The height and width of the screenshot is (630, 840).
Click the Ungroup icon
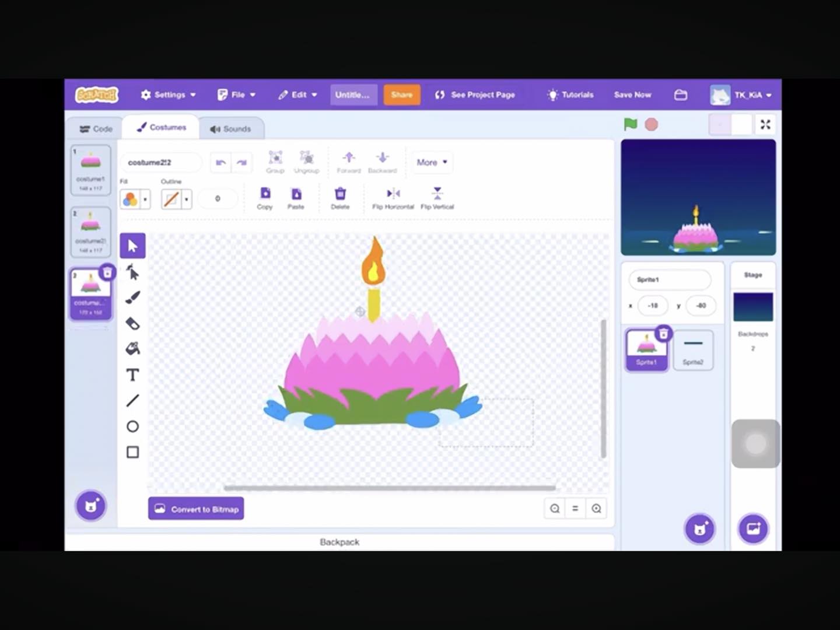point(306,162)
